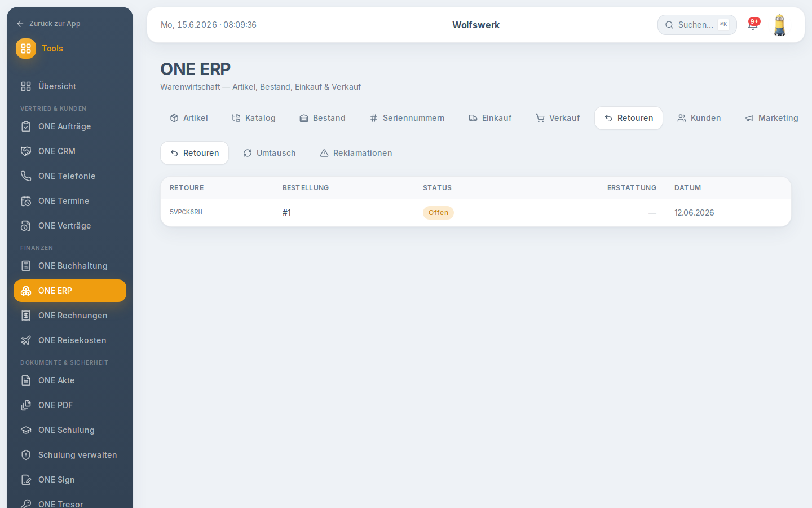
Task: Click into the Suchen... search field
Action: coord(697,25)
